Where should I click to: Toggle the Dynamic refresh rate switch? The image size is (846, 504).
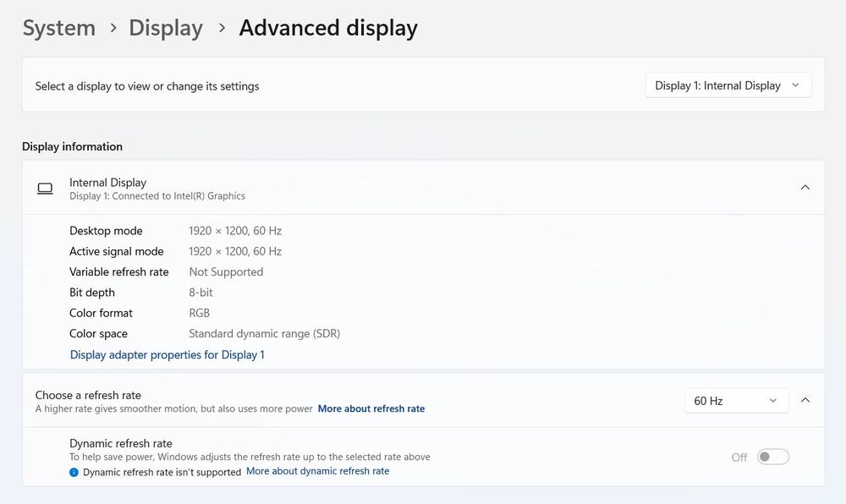click(x=772, y=457)
